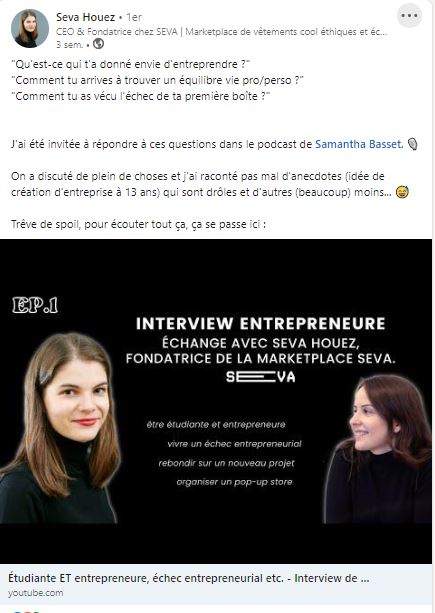The width and height of the screenshot is (435, 613).
Task: Click the 'INTERVIEW ENTREPRENEURE' heading in the thumbnail
Action: click(261, 324)
